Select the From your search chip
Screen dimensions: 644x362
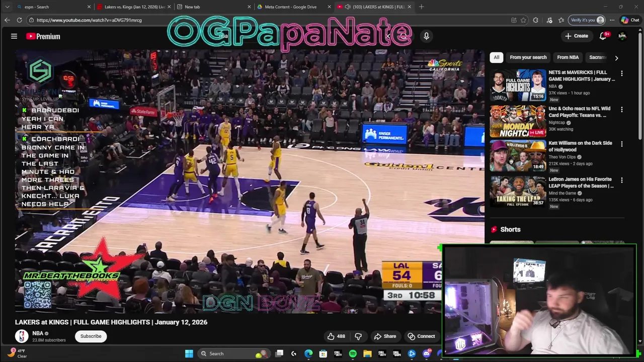(528, 57)
